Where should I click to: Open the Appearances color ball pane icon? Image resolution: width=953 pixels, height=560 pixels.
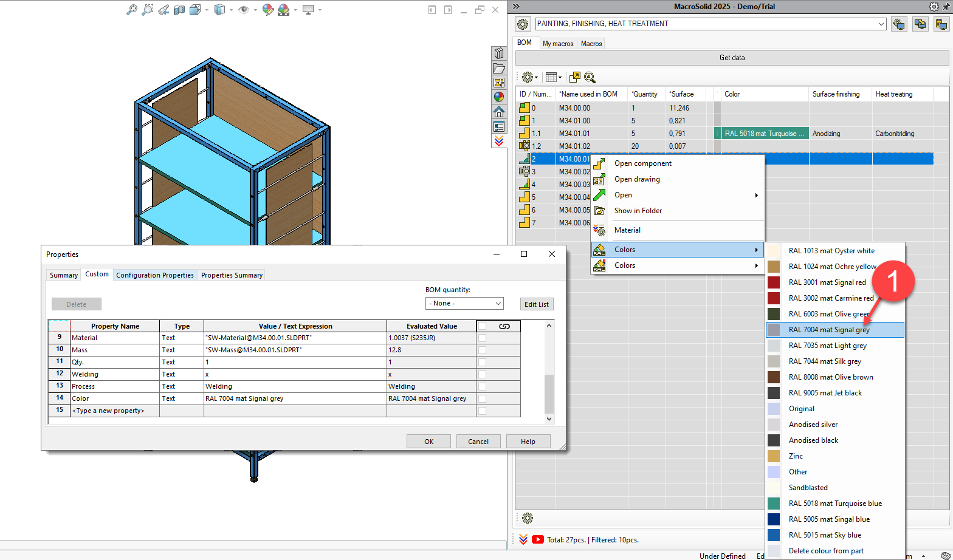click(499, 97)
